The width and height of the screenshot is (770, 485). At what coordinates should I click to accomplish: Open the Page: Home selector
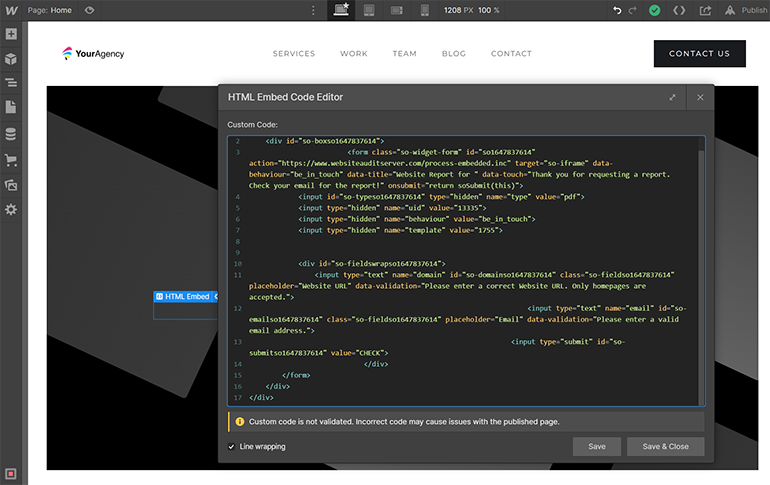[50, 10]
